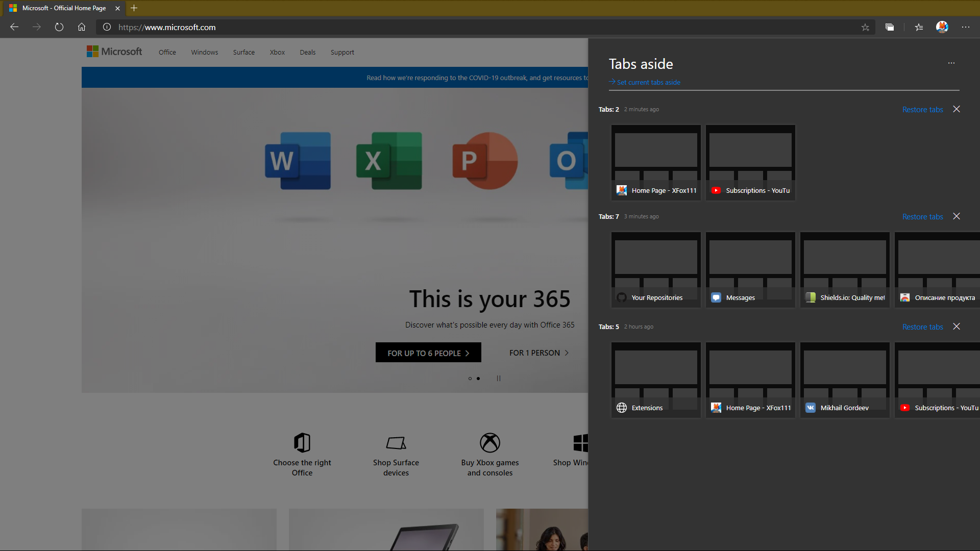This screenshot has width=980, height=551.
Task: Select the second carousel slide dot
Action: pos(478,379)
